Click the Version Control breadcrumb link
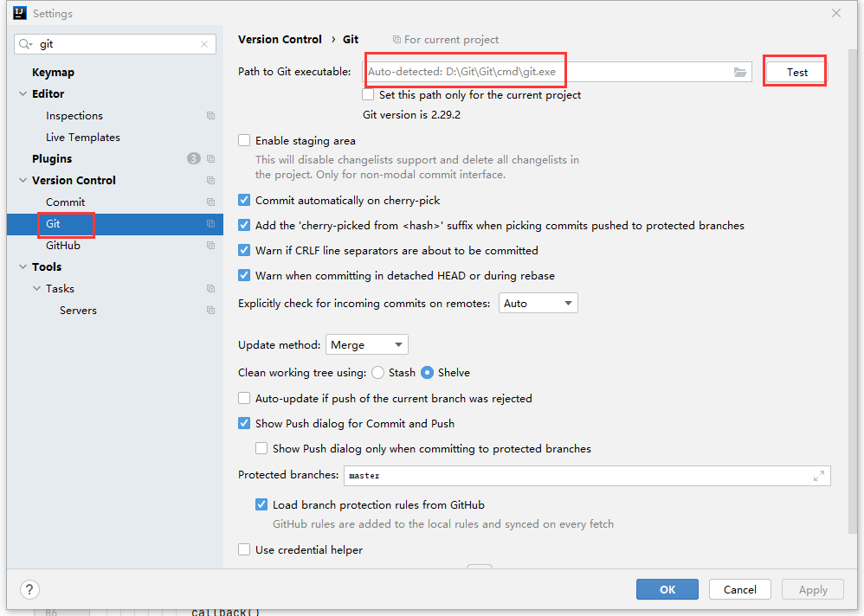864x616 pixels. click(x=280, y=40)
